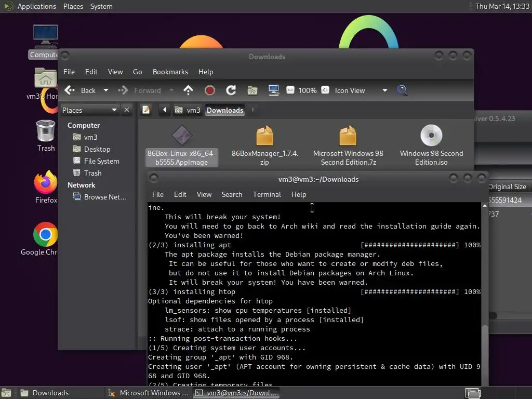This screenshot has width=532, height=399.
Task: Click the Search magnifier icon in the toolbar
Action: 402,90
